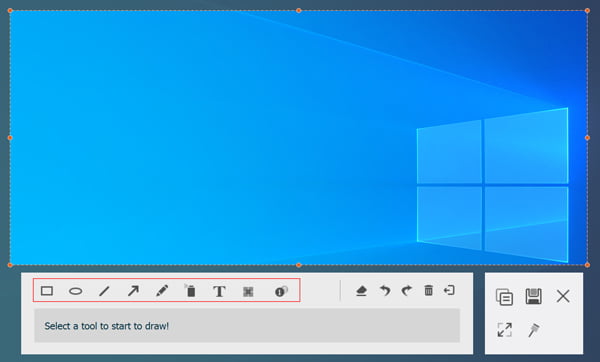Click the trash can to clear drawings
Image resolution: width=600 pixels, height=362 pixels.
click(x=429, y=290)
